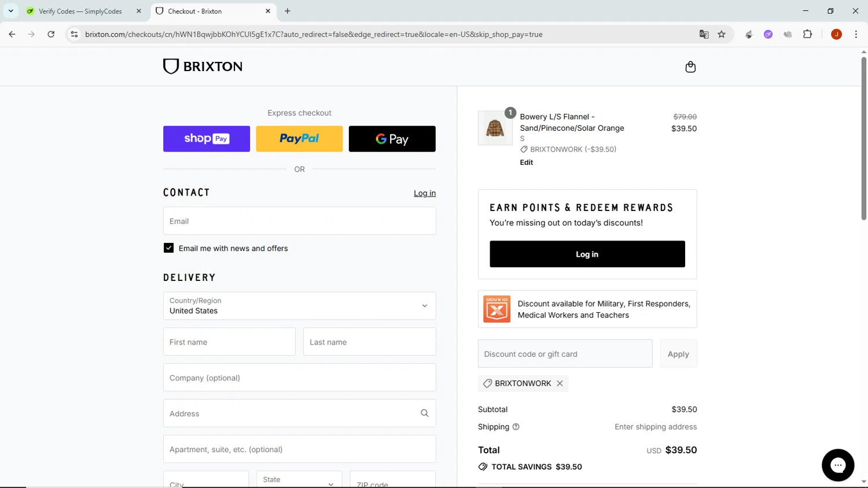Click the Log in link beside Contact
The image size is (868, 488).
(425, 193)
